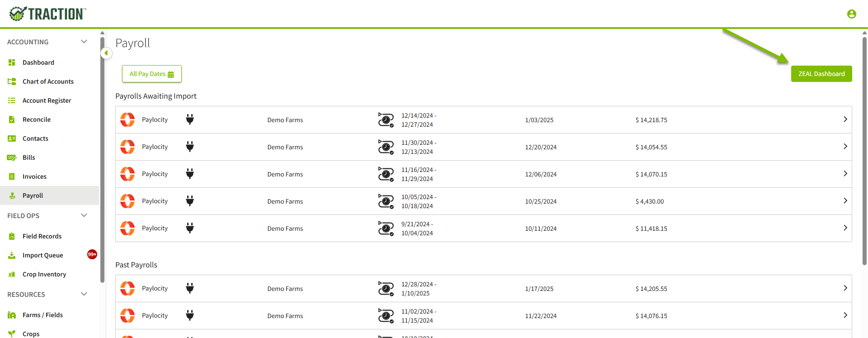
Task: Click plug icon in the $ 11,418.15 row
Action: pos(190,228)
